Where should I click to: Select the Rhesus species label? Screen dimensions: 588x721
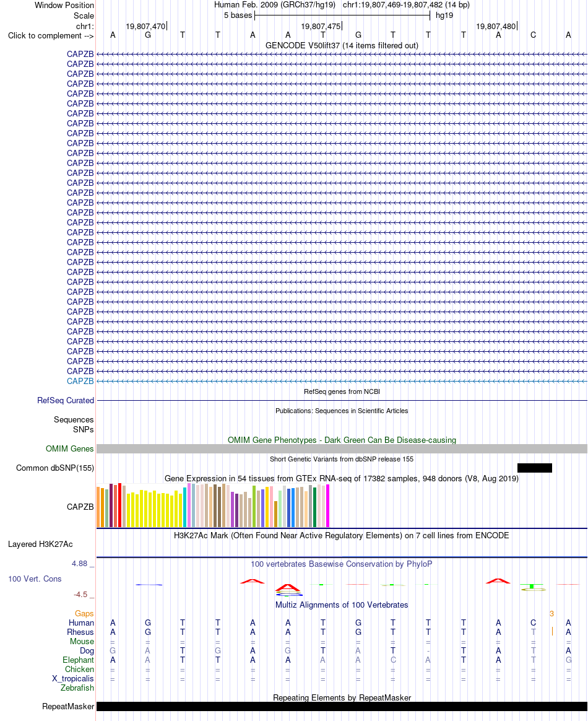point(80,632)
